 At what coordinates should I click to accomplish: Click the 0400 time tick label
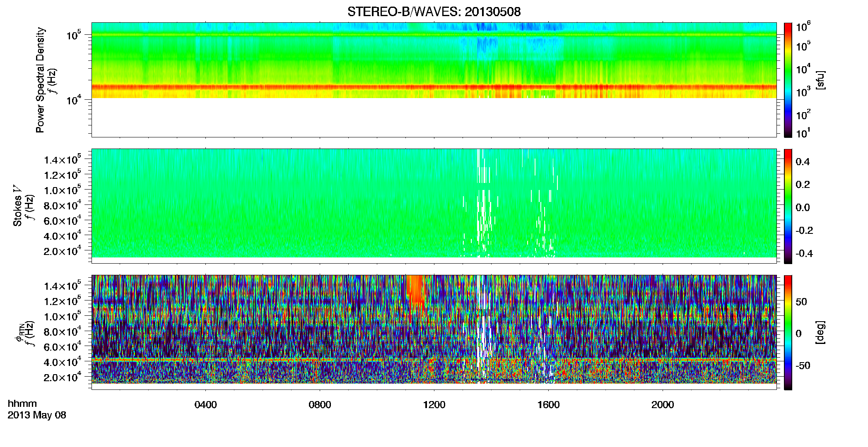click(206, 405)
